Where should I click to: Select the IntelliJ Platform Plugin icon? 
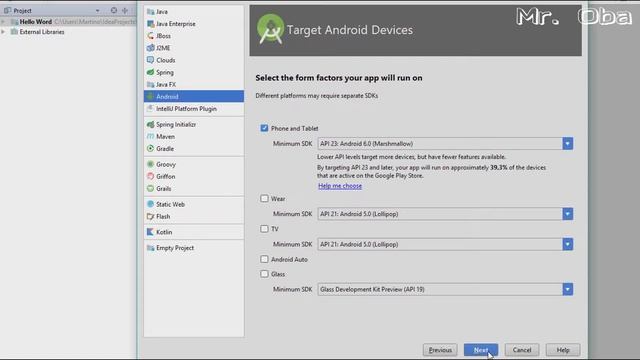[x=150, y=109]
